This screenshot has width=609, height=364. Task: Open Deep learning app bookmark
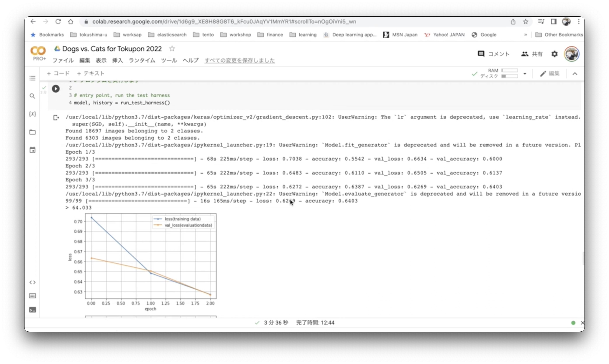(350, 35)
